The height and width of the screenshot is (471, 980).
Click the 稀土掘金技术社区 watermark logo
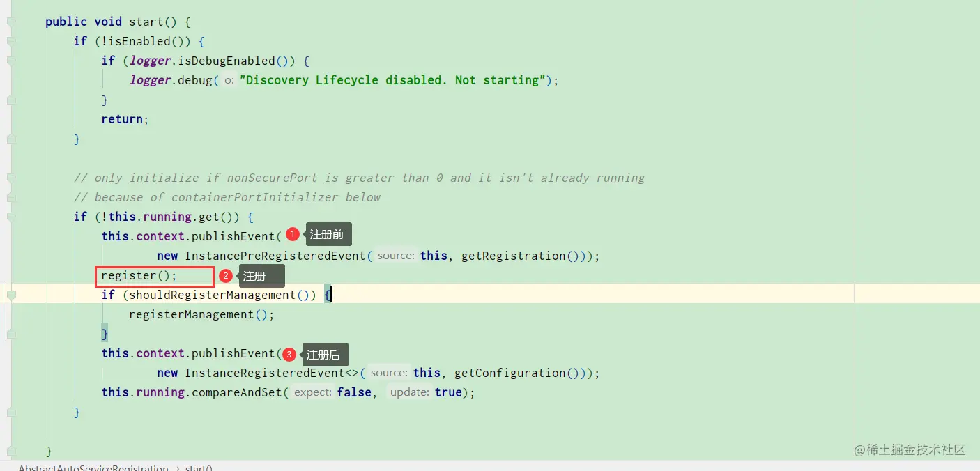coord(910,449)
